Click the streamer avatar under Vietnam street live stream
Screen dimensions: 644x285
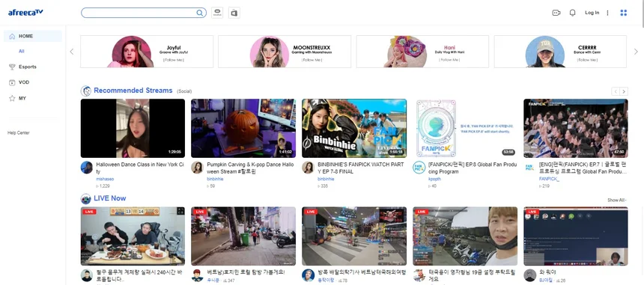point(197,275)
